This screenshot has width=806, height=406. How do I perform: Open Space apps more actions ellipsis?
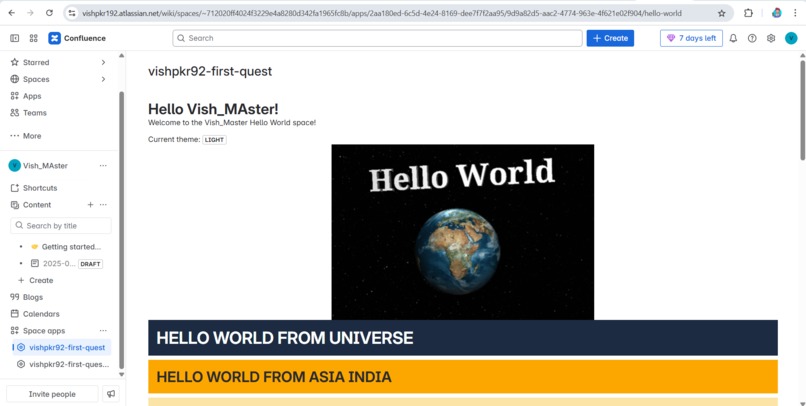click(103, 330)
